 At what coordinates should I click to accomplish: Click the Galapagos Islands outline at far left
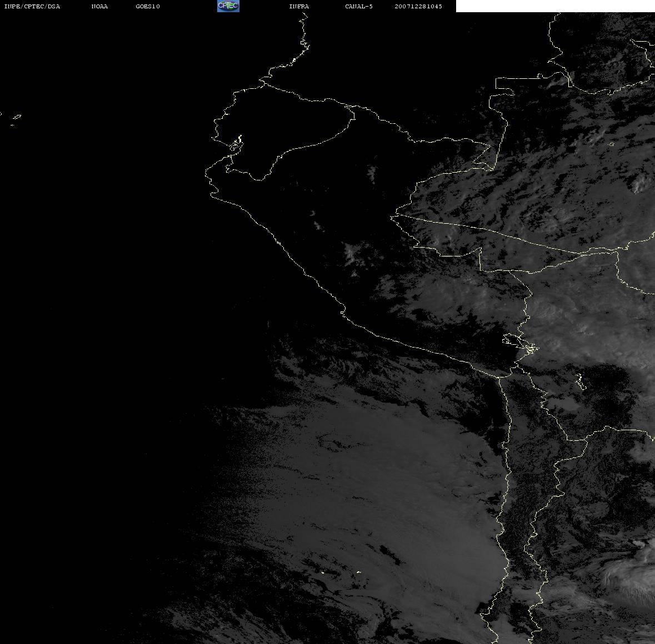16,117
